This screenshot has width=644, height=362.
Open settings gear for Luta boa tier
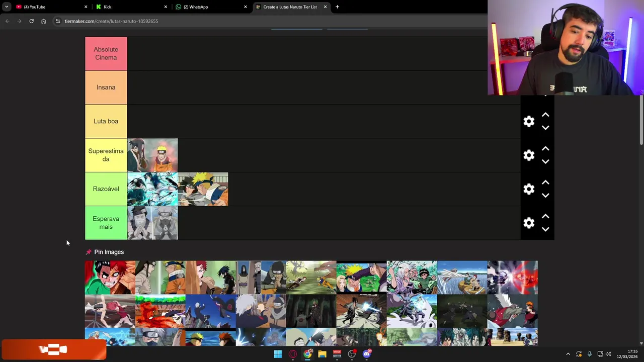[529, 121]
